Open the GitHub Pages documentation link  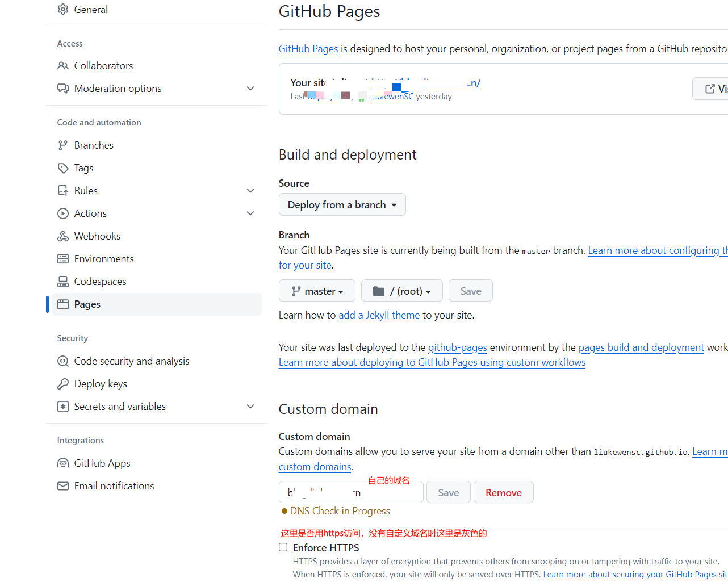click(x=308, y=49)
